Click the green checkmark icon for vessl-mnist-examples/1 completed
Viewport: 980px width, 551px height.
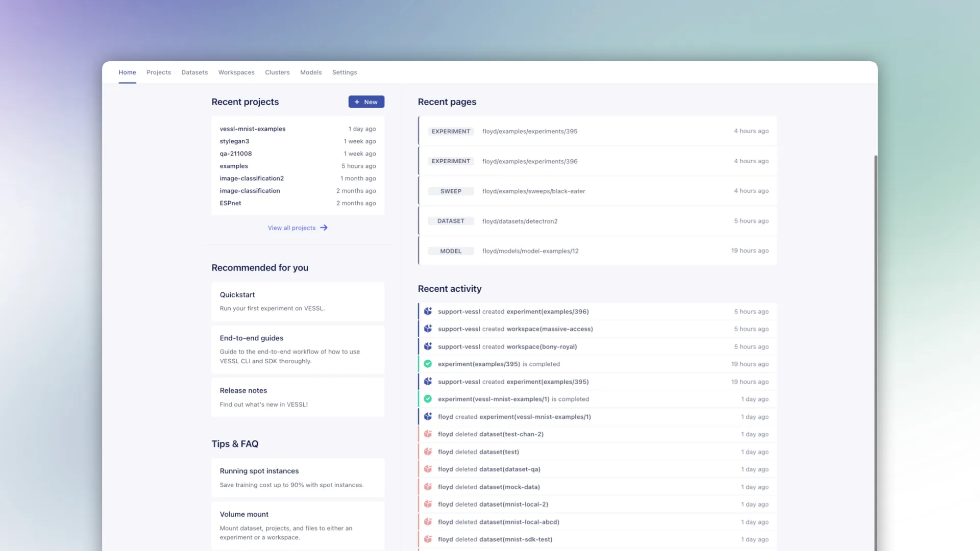[x=428, y=399]
